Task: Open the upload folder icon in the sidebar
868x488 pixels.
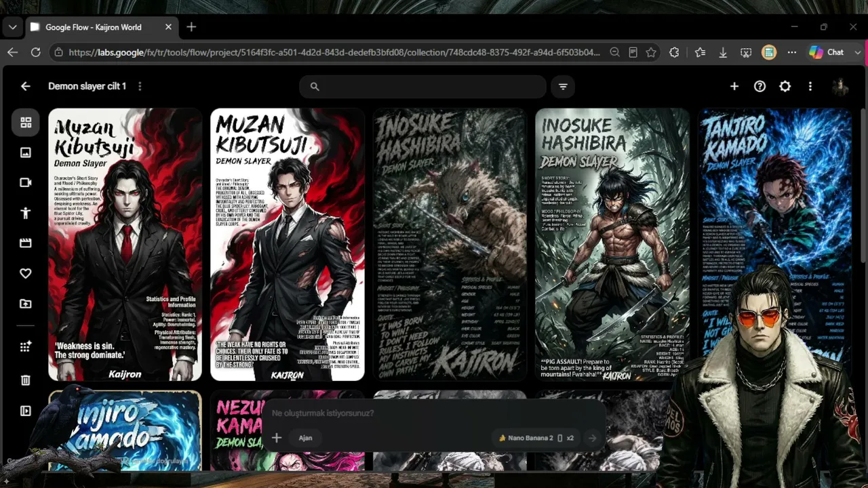Action: coord(26,304)
